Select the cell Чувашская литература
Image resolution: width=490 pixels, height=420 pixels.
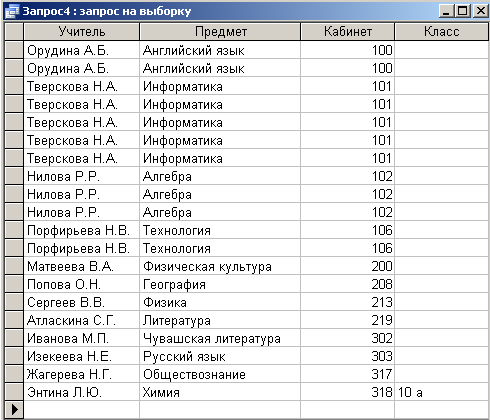(220, 338)
